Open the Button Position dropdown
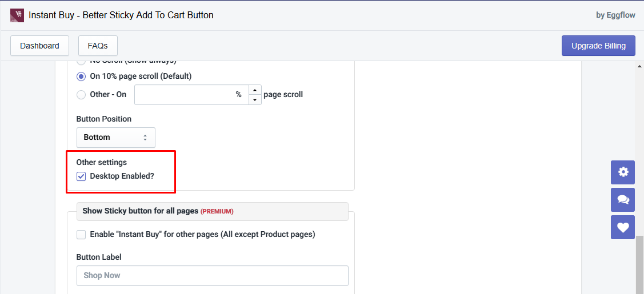 point(116,138)
